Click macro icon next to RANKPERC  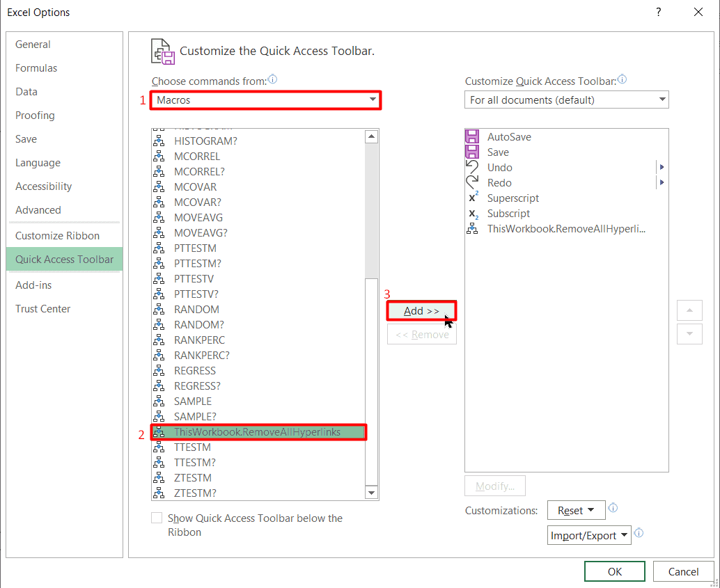coord(159,340)
